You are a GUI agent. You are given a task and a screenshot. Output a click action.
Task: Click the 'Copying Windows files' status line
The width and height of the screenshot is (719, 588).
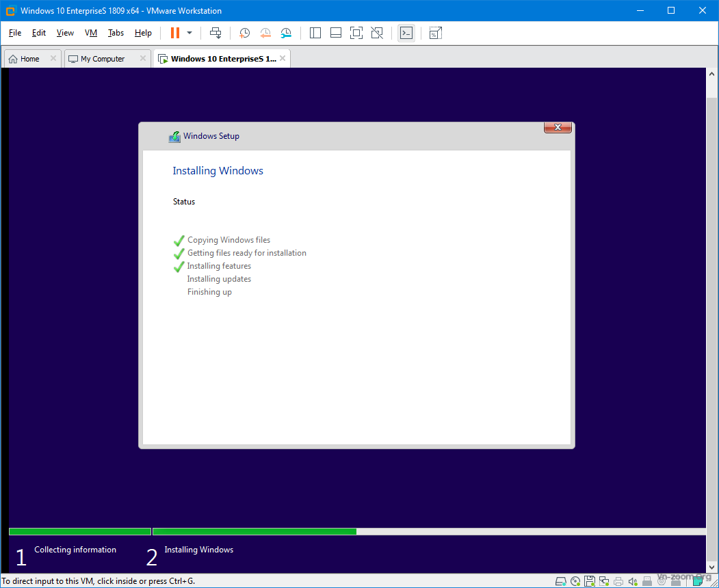coord(228,240)
